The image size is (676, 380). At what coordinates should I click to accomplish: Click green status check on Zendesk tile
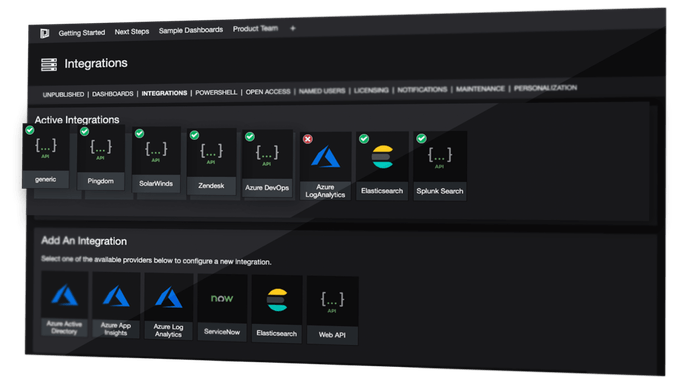click(x=194, y=135)
